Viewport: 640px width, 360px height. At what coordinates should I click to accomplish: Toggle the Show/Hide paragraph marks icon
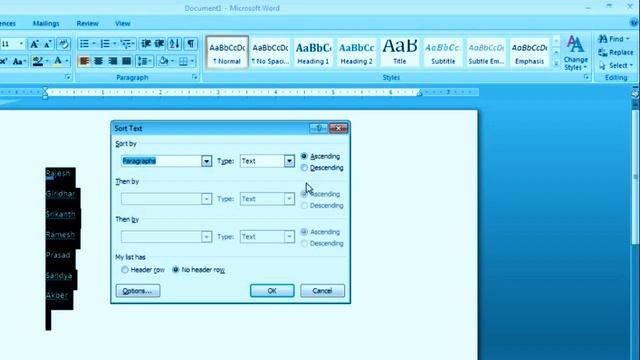190,44
